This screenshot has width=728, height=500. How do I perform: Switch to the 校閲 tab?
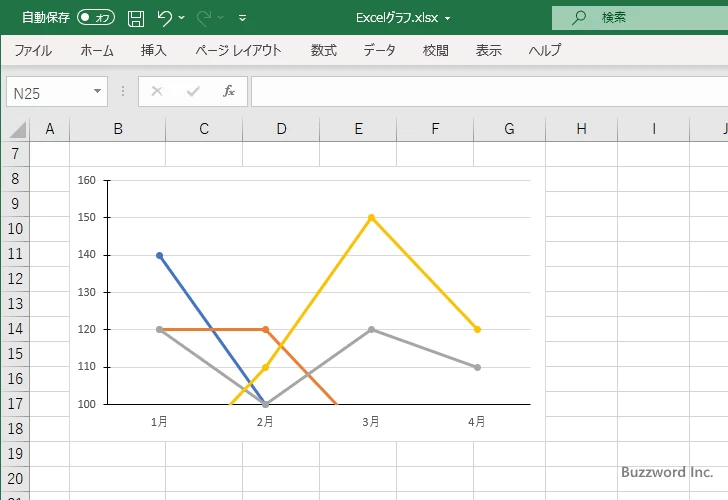(x=436, y=50)
